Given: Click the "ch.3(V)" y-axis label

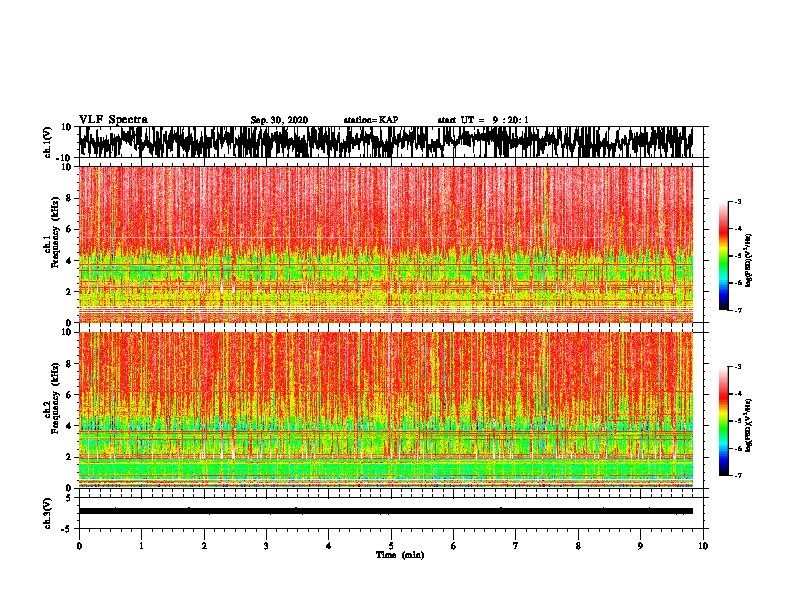Looking at the screenshot, I should (x=48, y=513).
